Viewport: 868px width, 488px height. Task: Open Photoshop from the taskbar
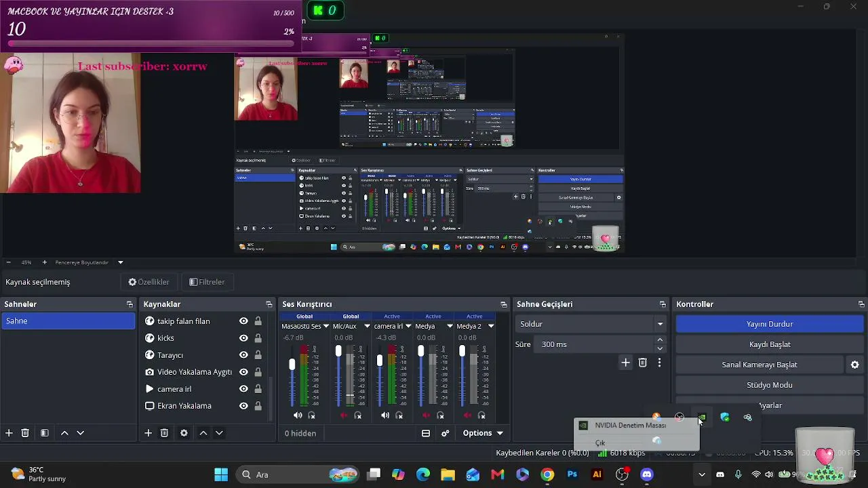click(x=572, y=474)
